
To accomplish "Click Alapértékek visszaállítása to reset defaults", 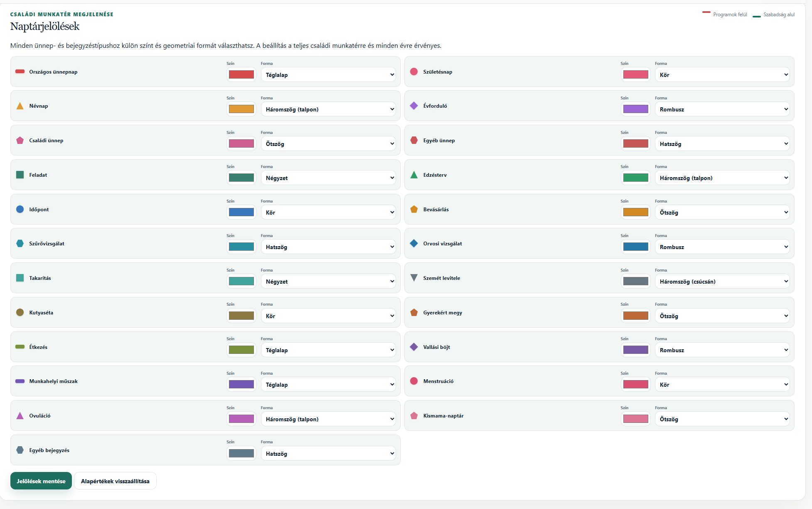I will [x=115, y=481].
